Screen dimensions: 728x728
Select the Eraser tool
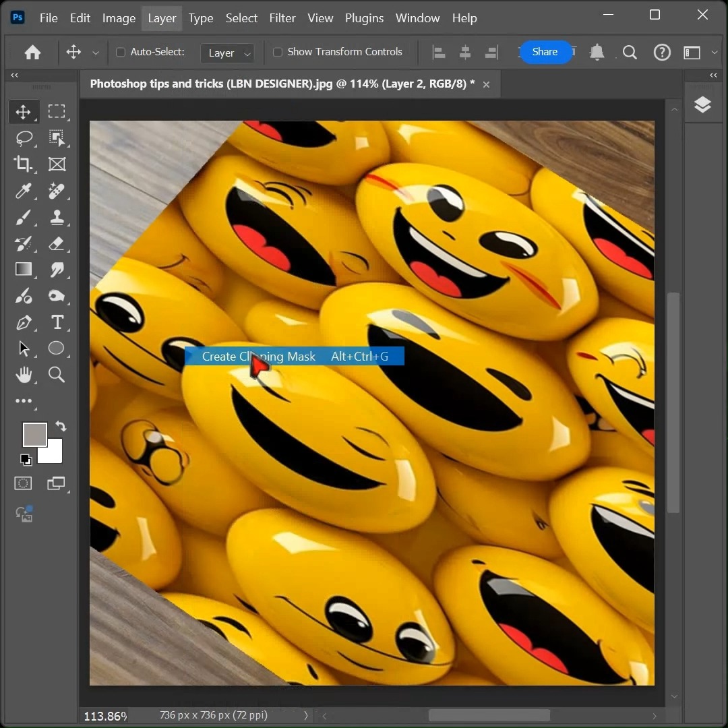[x=57, y=243]
